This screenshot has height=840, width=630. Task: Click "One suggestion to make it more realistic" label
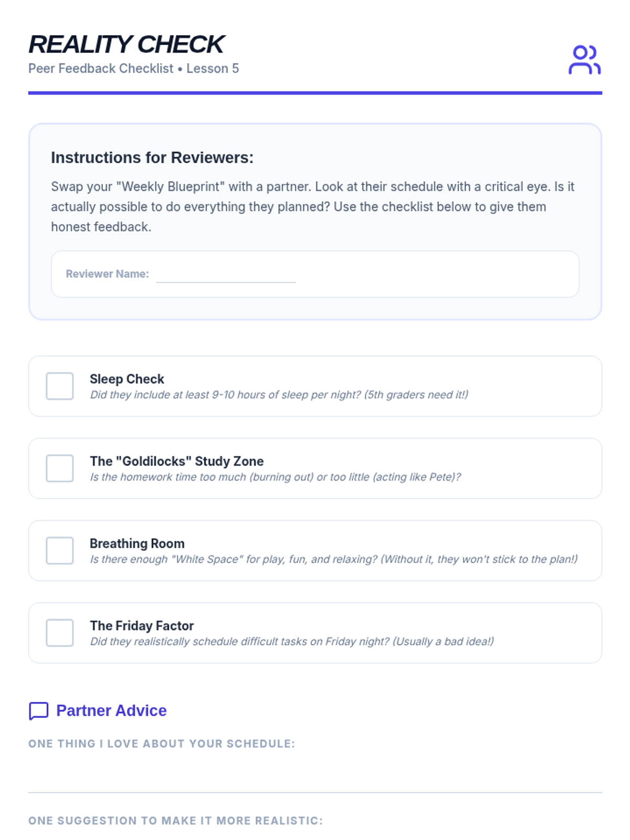(175, 821)
